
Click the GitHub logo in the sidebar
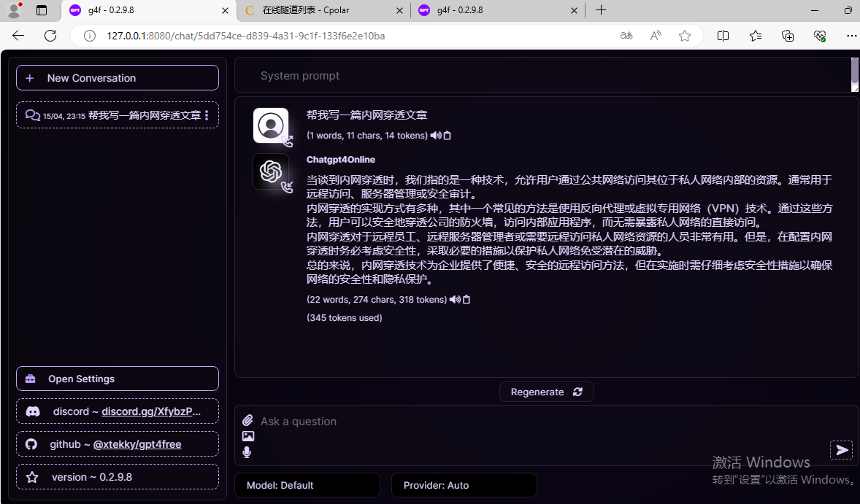pos(32,444)
